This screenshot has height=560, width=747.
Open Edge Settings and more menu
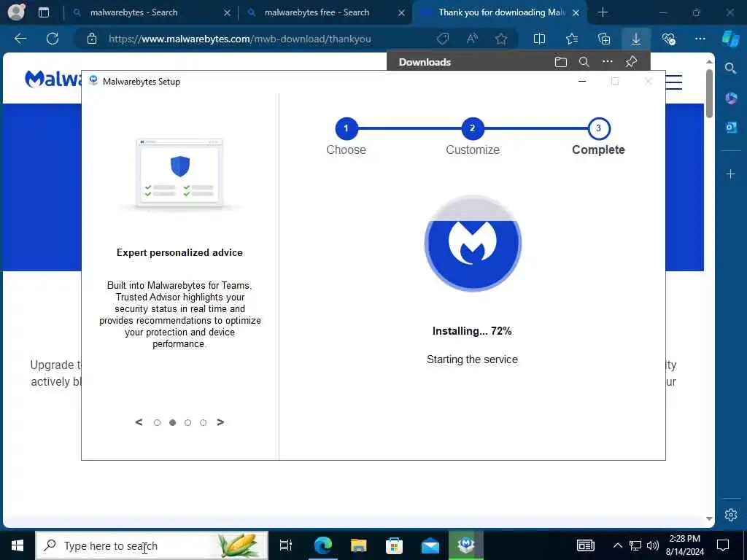700,39
